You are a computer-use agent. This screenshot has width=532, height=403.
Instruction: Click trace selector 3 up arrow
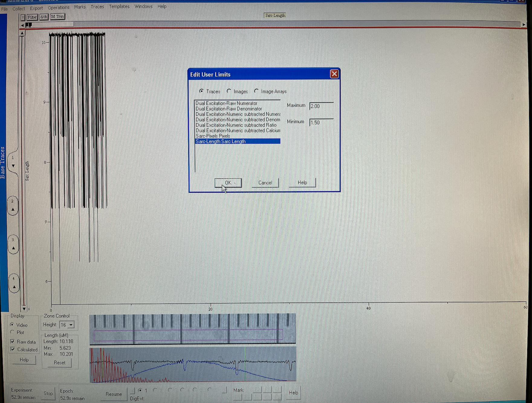[13, 248]
